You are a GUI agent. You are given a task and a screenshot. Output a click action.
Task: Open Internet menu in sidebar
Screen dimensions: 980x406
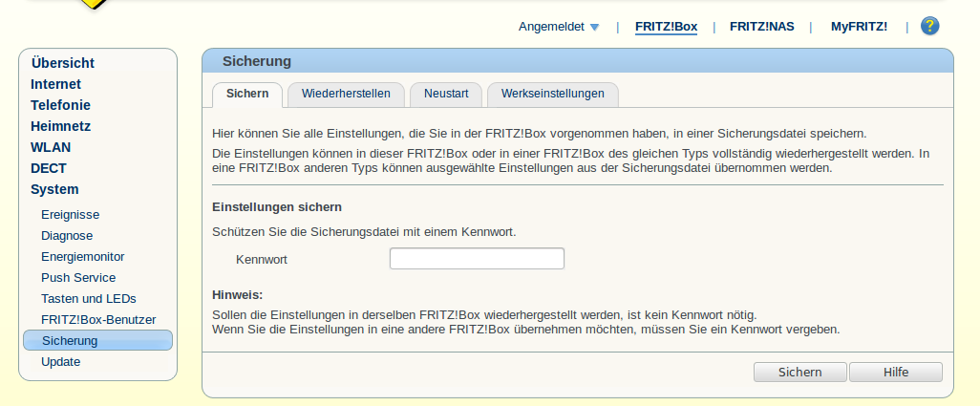coord(55,84)
